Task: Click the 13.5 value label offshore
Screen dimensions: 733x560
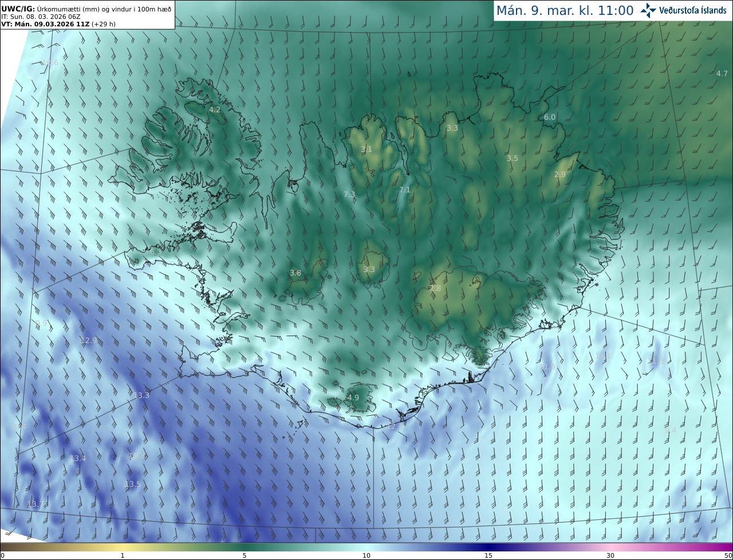Action: pos(132,484)
